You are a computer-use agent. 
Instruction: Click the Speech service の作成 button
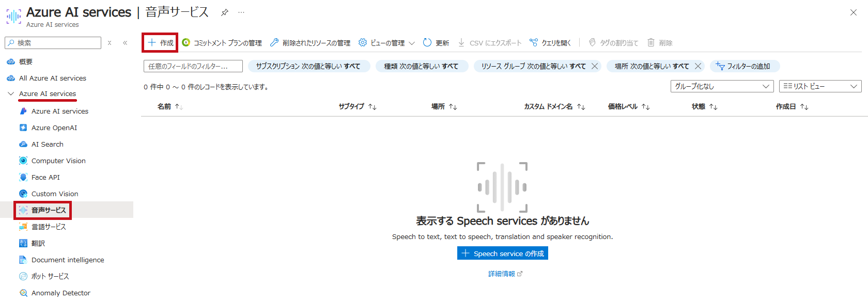pyautogui.click(x=503, y=254)
